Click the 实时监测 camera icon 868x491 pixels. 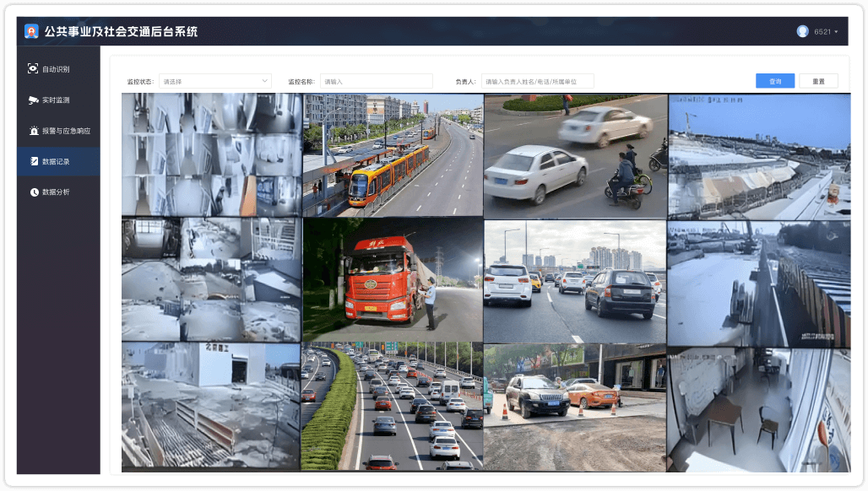coord(33,100)
